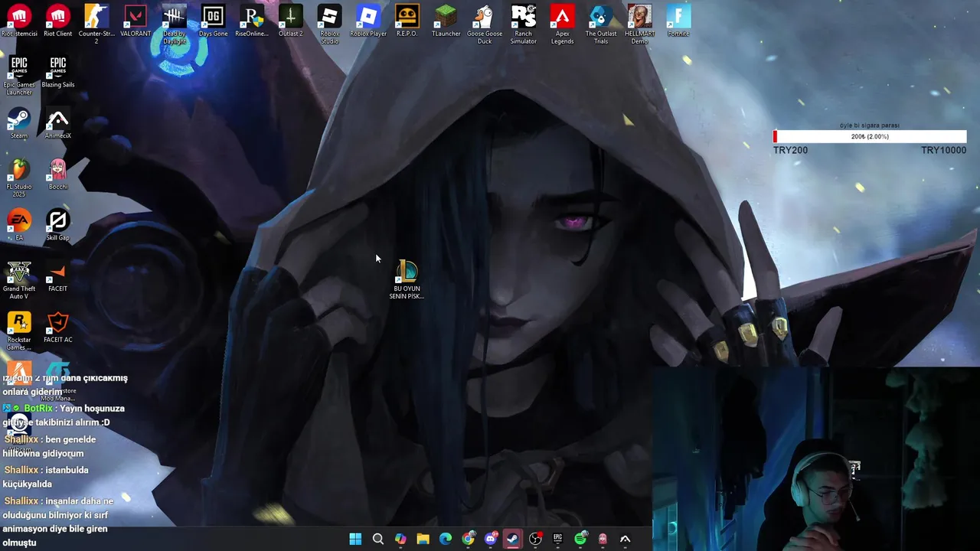980x551 pixels.
Task: Click the HELLMART Demo shortcut
Action: coord(639,24)
